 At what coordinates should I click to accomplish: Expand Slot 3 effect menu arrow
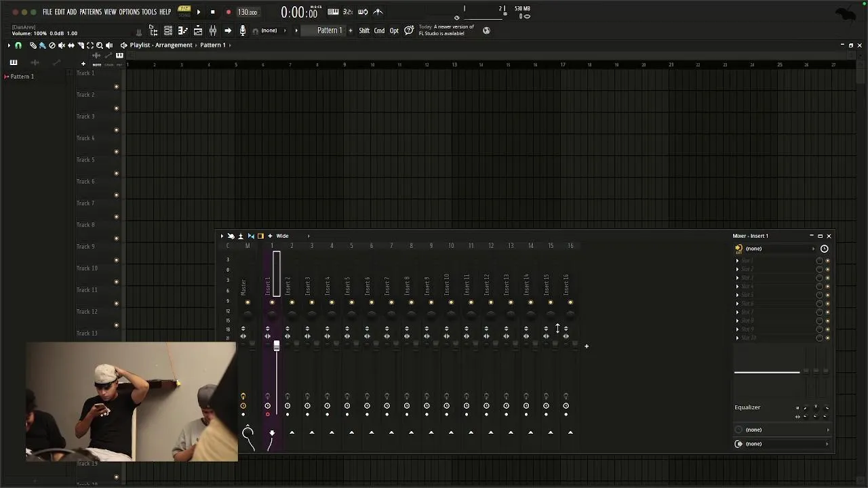pos(737,278)
